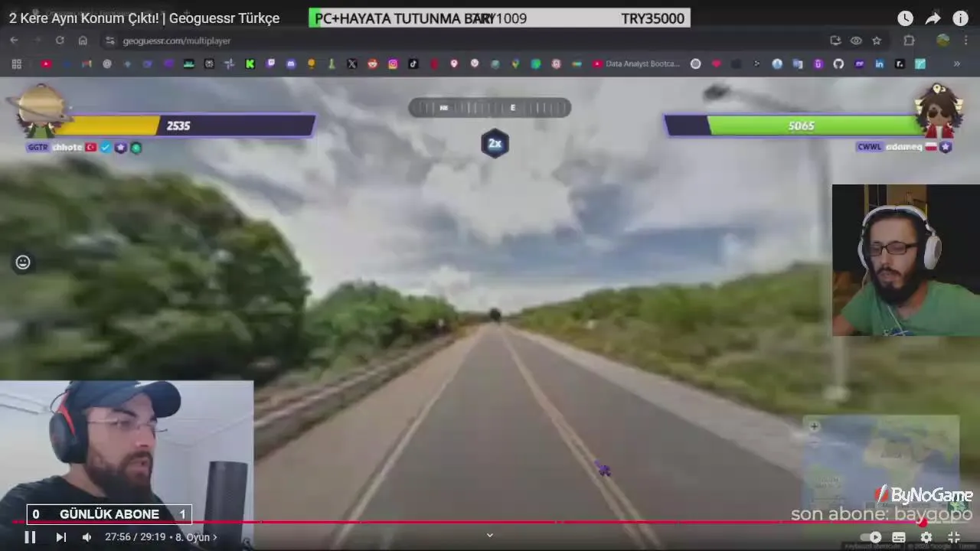Open the Reddit bookmark icon
The width and height of the screenshot is (980, 551).
coord(372,64)
